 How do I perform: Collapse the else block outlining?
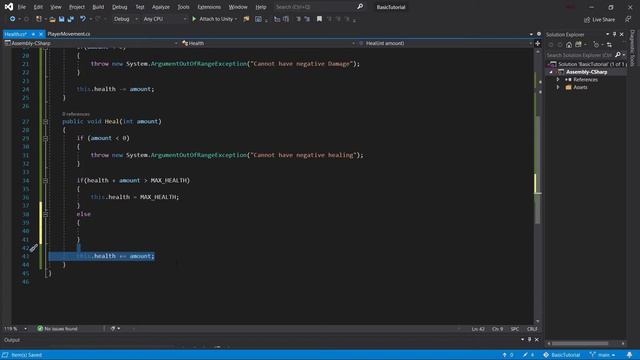[x=45, y=214]
